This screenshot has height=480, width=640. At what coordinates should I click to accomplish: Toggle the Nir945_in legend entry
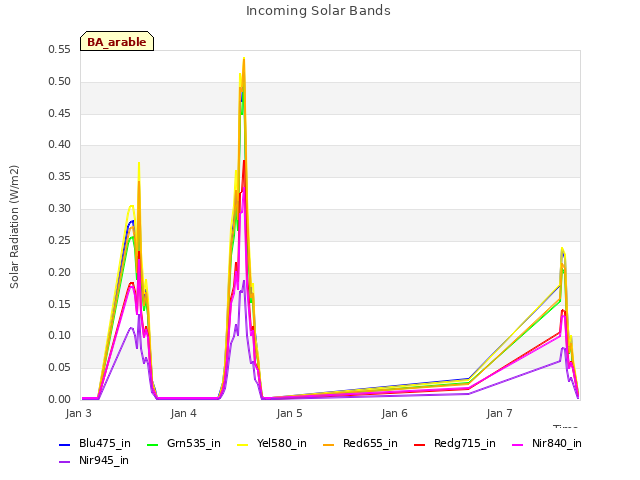94,460
